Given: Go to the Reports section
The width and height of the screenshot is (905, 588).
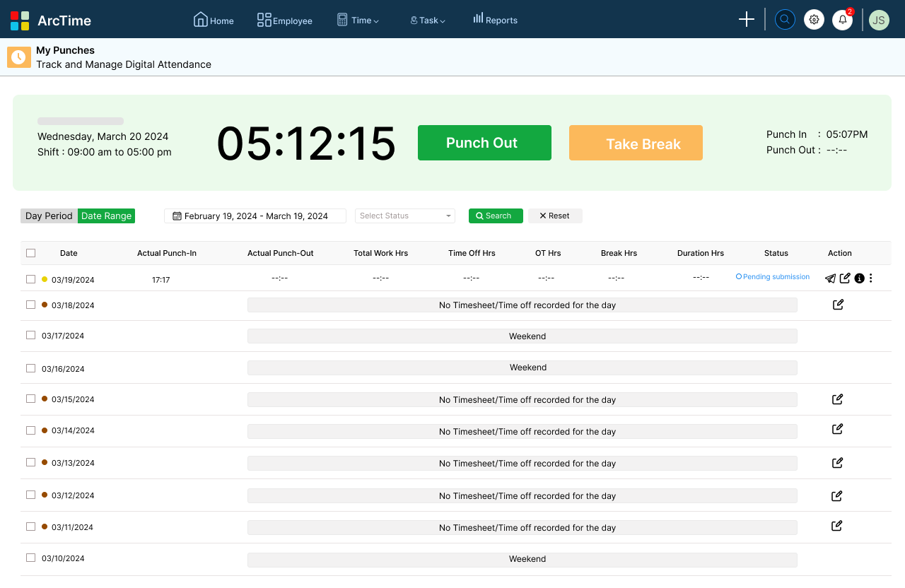Looking at the screenshot, I should pyautogui.click(x=495, y=20).
